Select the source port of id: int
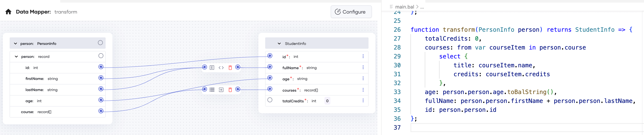 click(x=101, y=67)
